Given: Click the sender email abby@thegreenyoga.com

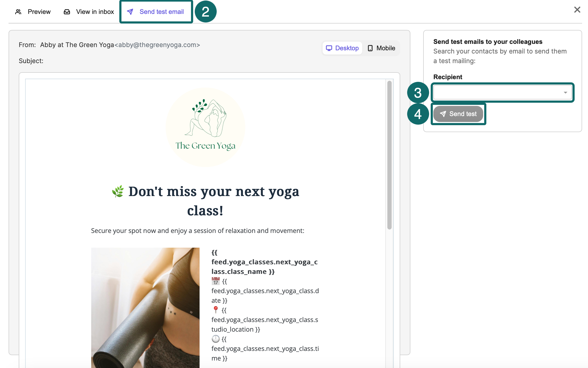Looking at the screenshot, I should click(157, 45).
